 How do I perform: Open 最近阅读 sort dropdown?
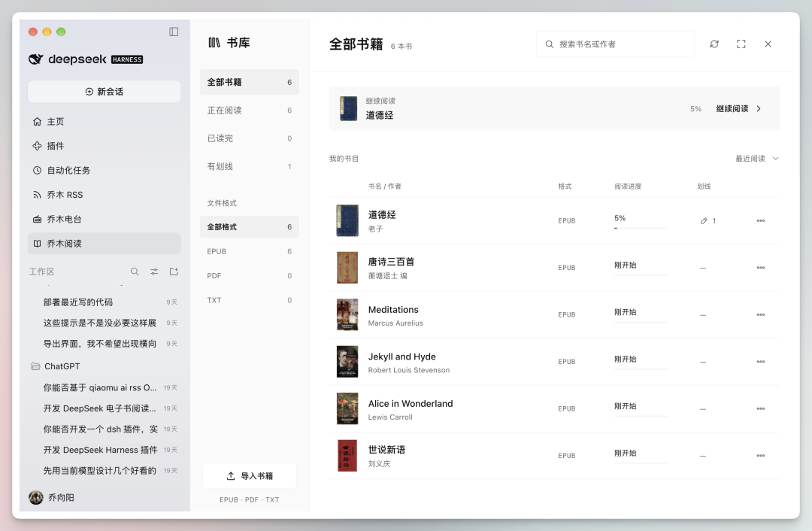pyautogui.click(x=756, y=159)
